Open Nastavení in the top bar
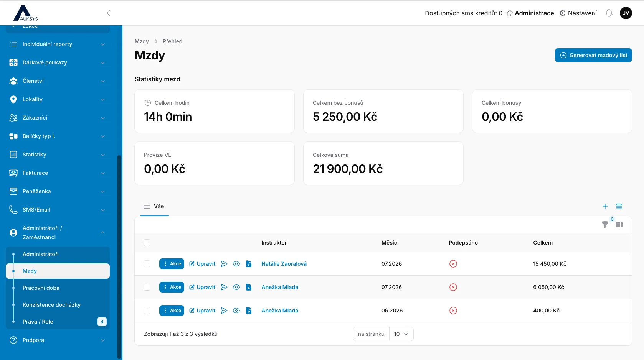Image resolution: width=644 pixels, height=360 pixels. coord(578,13)
